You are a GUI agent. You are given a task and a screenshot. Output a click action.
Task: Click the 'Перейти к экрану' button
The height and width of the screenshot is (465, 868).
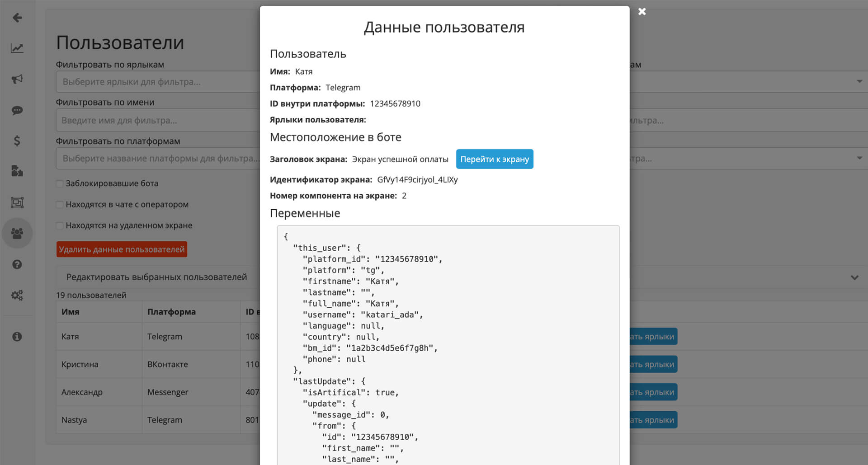[x=495, y=159]
